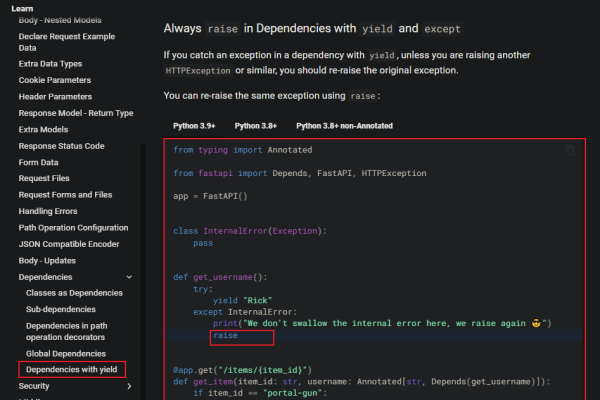600x400 pixels.
Task: Collapse the Dependencies section chevron
Action: tap(128, 276)
